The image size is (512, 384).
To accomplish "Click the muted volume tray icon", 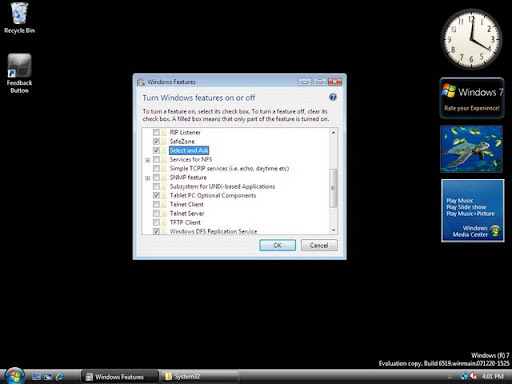I will click(473, 376).
